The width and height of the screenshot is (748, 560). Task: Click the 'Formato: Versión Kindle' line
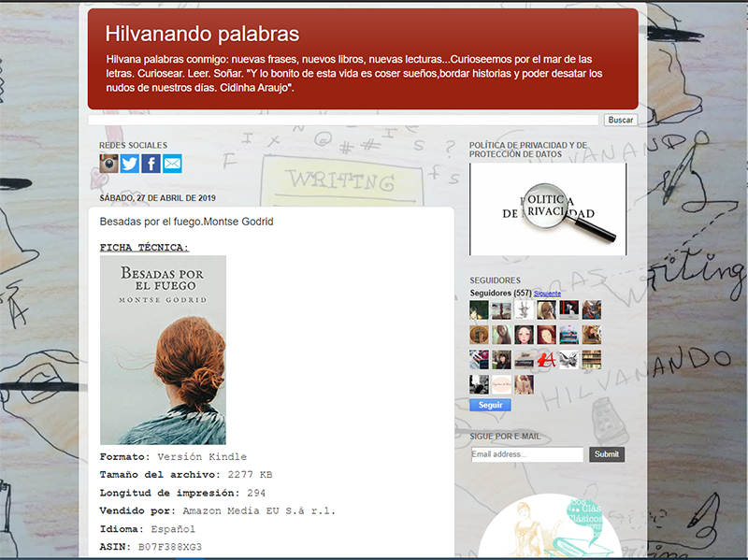(x=173, y=457)
